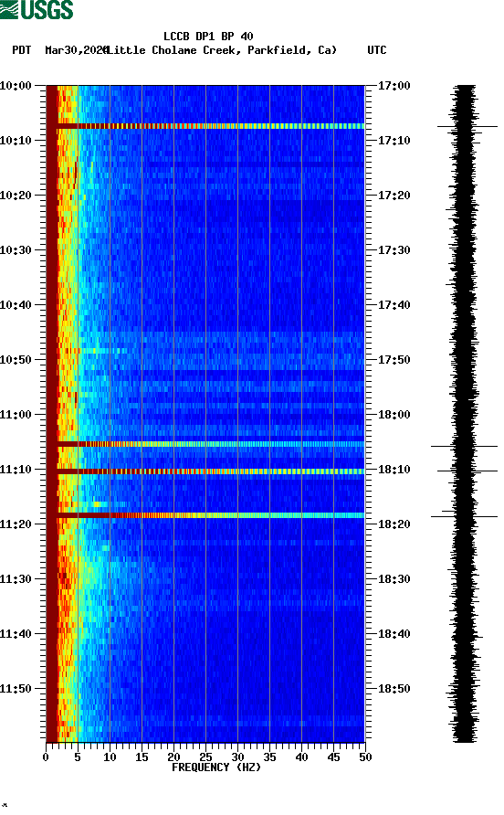Click the '11:20' PDT time label

click(16, 524)
